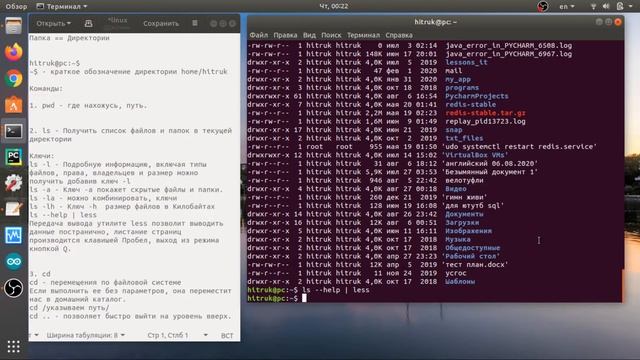Open the network status icon in top bar
The width and height of the screenshot is (640, 360).
[593, 6]
